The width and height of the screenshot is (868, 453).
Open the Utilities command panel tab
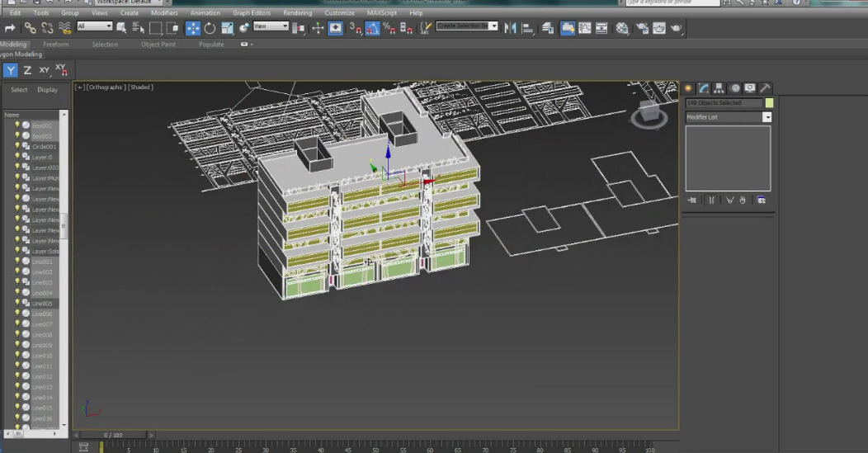click(x=765, y=88)
